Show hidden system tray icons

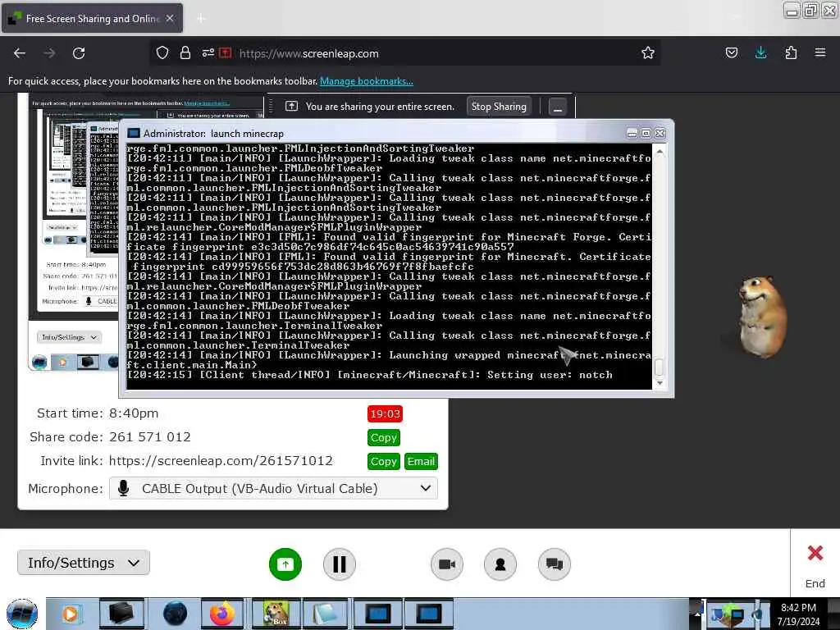pyautogui.click(x=697, y=614)
